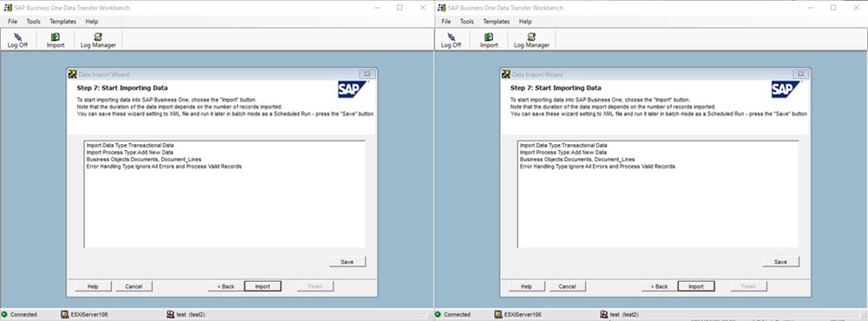Open Help menu in left window
Screen dimensions: 868x321
tap(92, 22)
